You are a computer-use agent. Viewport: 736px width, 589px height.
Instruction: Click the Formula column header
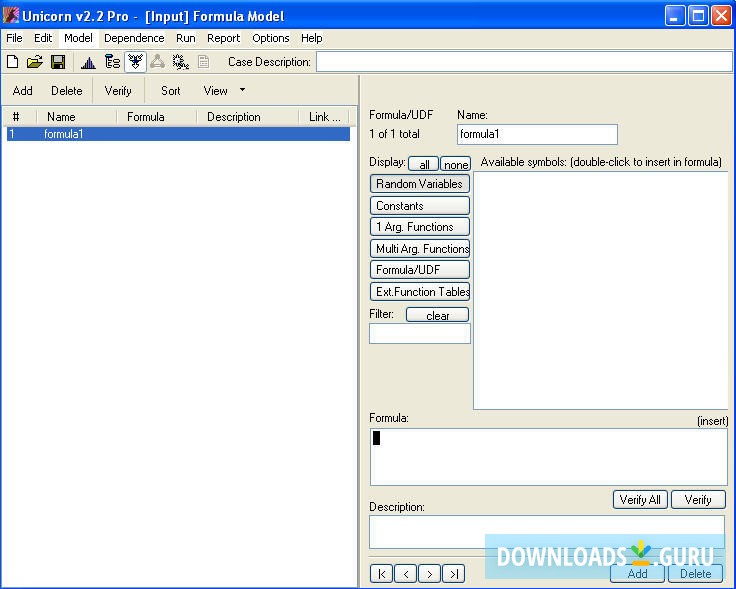coord(157,117)
